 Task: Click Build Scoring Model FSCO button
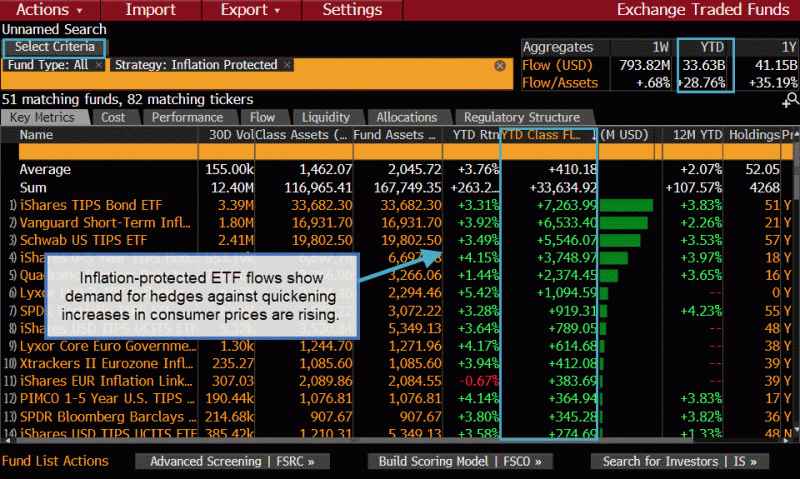point(460,461)
